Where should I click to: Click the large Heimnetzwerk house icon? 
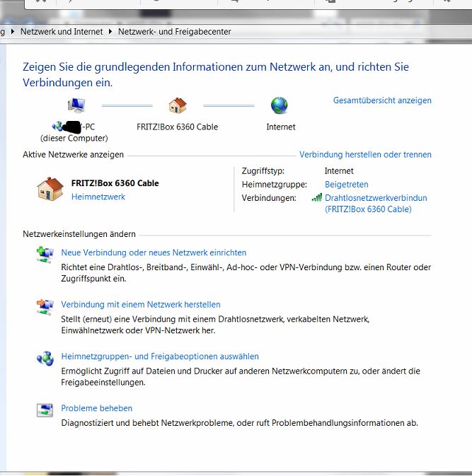(50, 189)
